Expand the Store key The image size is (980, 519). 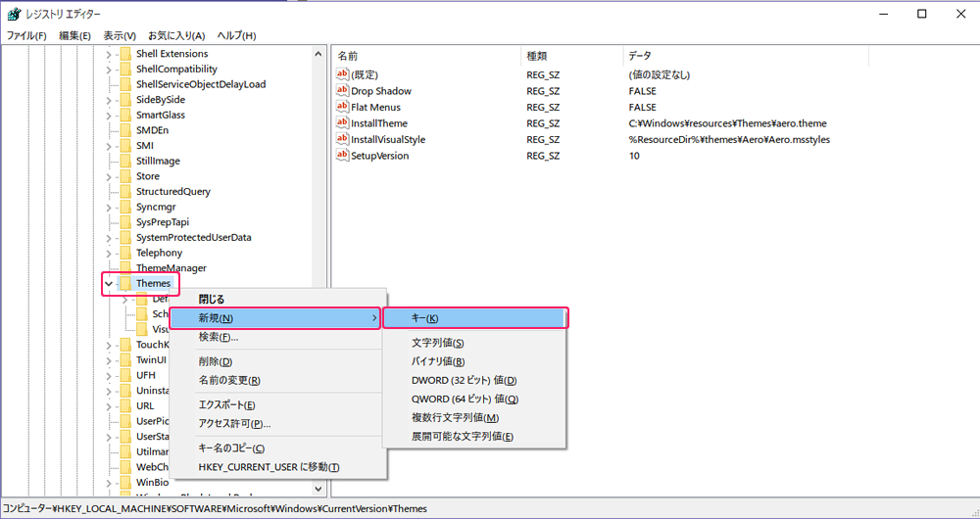pyautogui.click(x=109, y=176)
